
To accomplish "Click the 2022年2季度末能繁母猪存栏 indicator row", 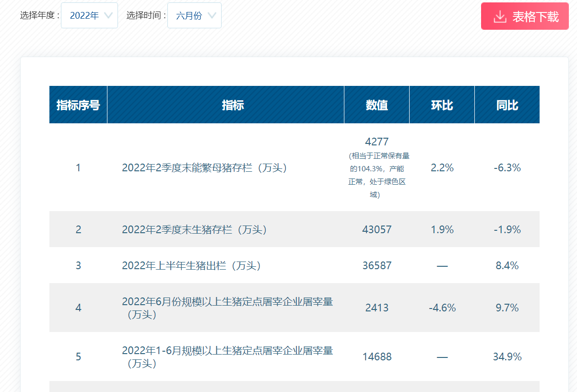I will click(204, 168).
